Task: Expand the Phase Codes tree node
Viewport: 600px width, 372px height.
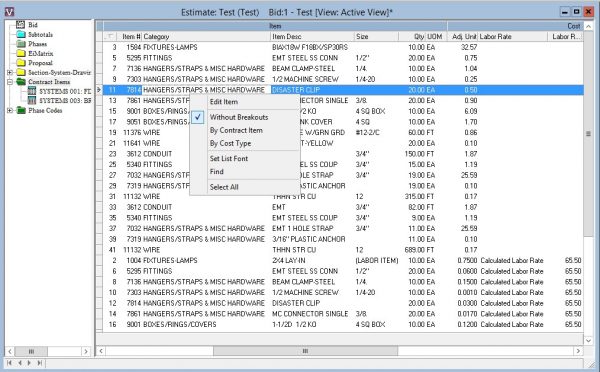Action: click(x=10, y=110)
